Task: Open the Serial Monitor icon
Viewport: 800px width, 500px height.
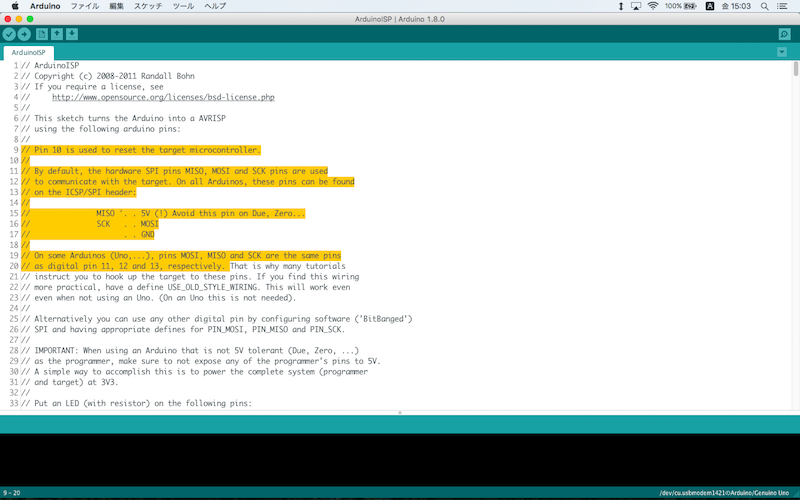Action: click(784, 34)
